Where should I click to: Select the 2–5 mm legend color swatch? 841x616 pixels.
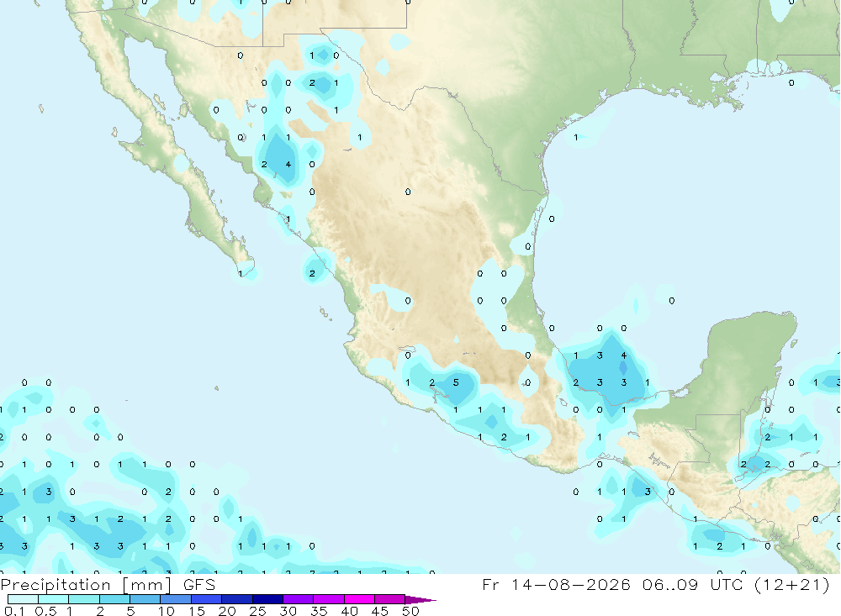pyautogui.click(x=114, y=599)
